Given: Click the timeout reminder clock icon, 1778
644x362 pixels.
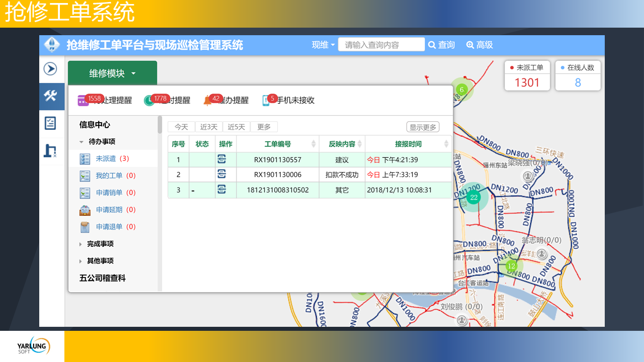Looking at the screenshot, I should click(x=149, y=101).
